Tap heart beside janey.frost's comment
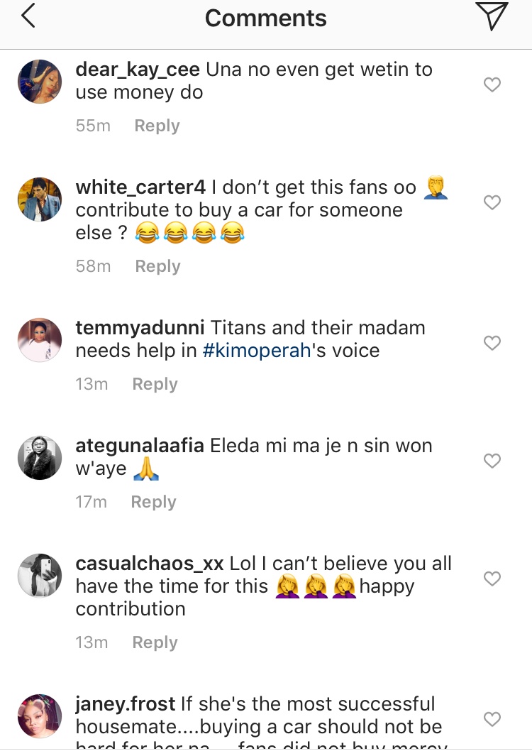 (x=492, y=719)
